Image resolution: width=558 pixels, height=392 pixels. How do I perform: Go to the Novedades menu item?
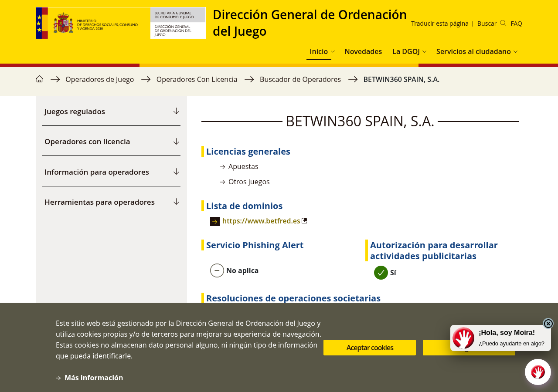click(363, 51)
